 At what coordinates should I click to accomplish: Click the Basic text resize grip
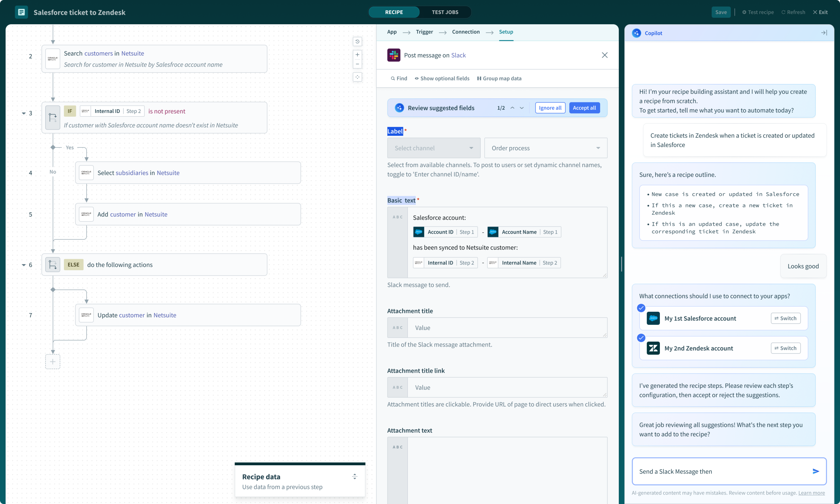(605, 275)
